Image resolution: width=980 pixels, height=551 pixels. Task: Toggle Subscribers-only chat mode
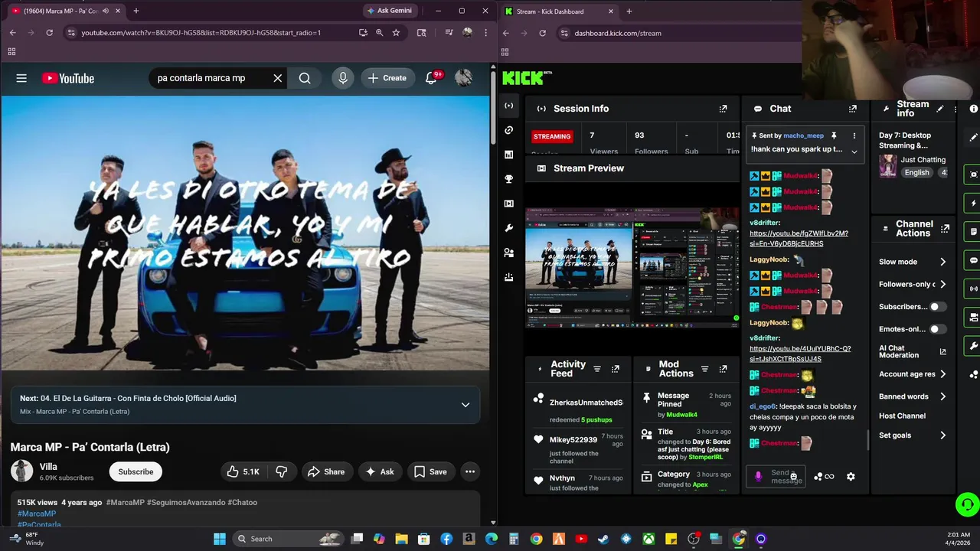[938, 307]
